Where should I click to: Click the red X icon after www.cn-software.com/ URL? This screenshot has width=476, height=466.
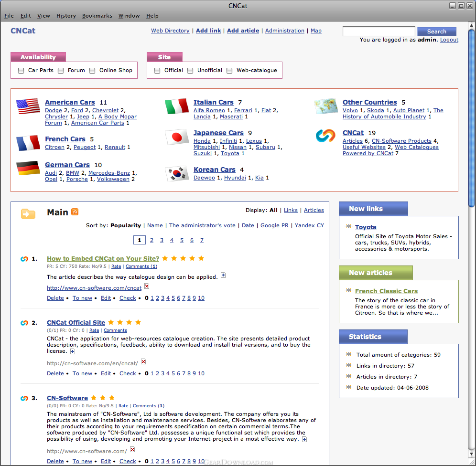[132, 449]
